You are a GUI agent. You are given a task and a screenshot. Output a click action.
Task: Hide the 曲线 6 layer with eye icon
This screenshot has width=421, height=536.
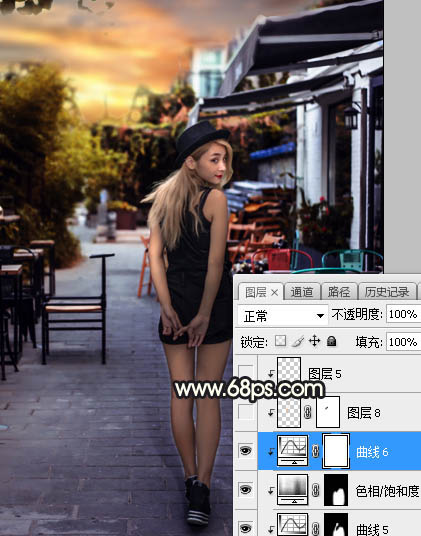[x=245, y=451]
